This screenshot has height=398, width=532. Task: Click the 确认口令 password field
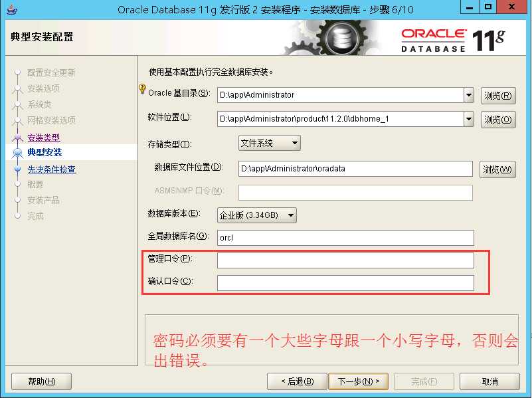[x=345, y=283]
